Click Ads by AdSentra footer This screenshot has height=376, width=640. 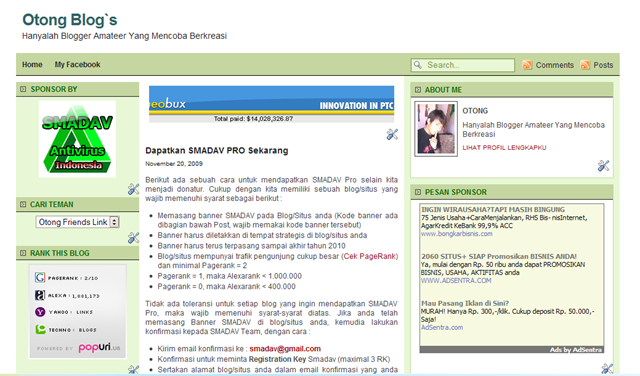click(576, 350)
